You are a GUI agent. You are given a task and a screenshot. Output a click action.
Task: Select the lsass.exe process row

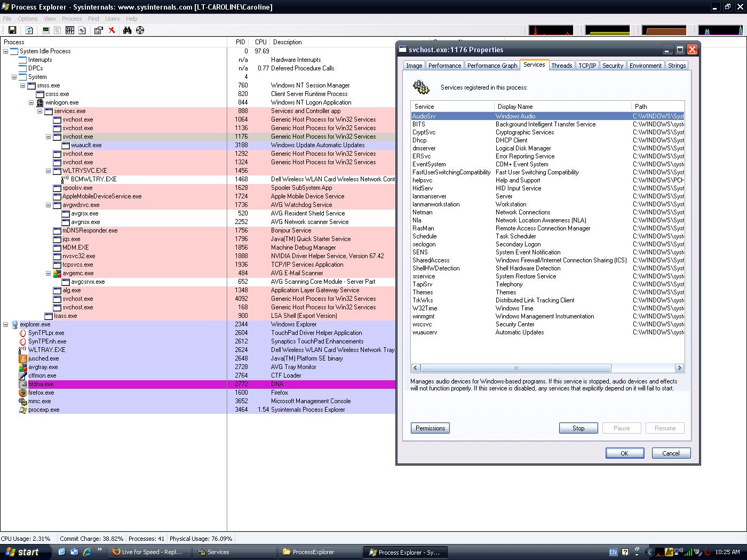[198, 316]
